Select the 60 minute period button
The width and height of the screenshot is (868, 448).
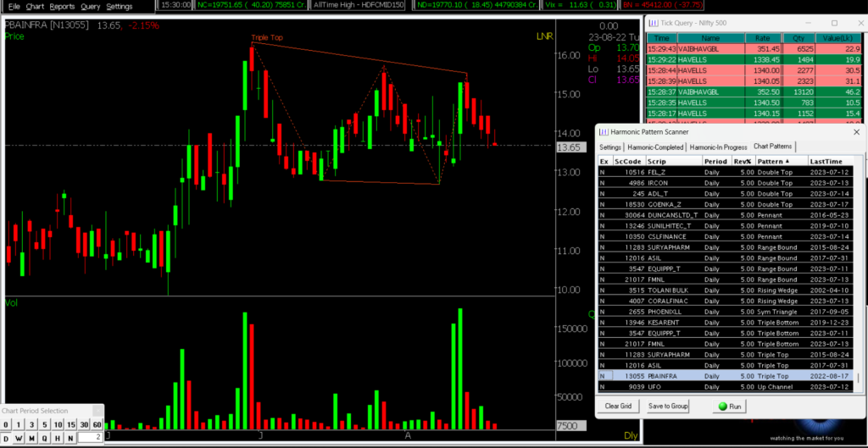97,425
